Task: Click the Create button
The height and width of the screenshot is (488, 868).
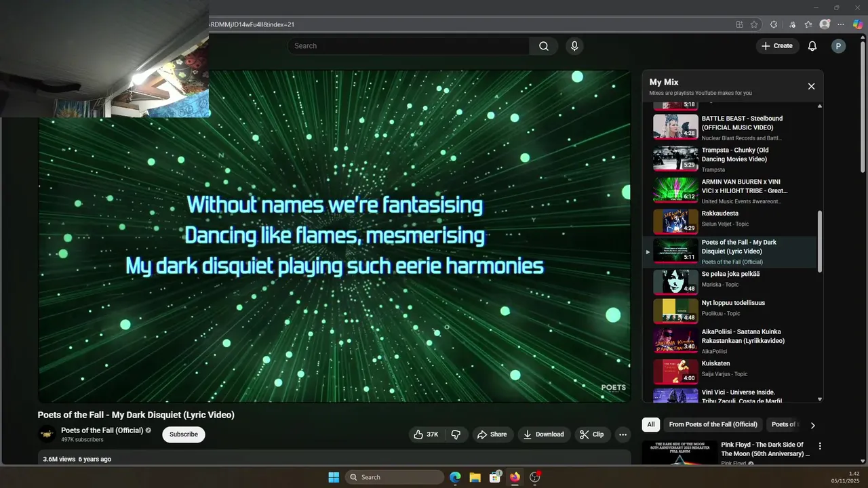Action: pyautogui.click(x=777, y=46)
